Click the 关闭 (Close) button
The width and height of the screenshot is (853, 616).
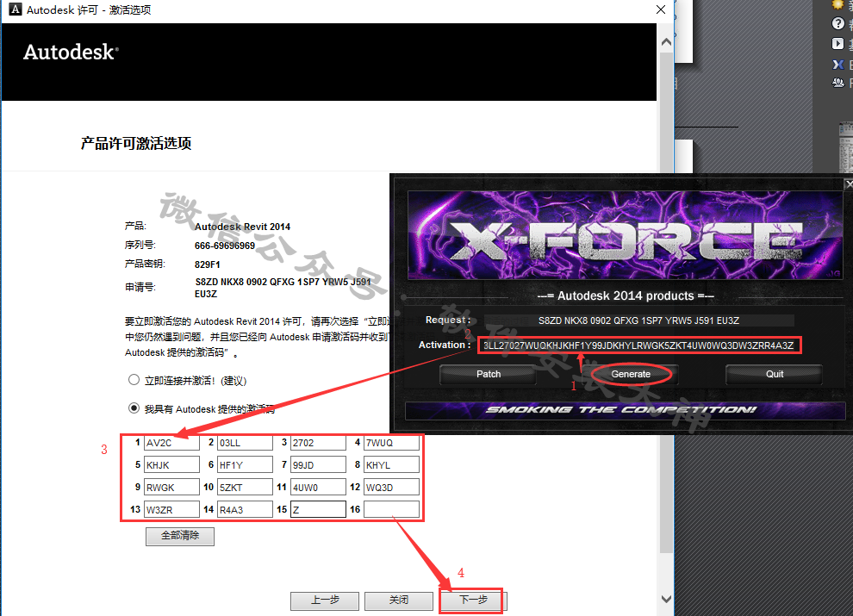pyautogui.click(x=399, y=600)
